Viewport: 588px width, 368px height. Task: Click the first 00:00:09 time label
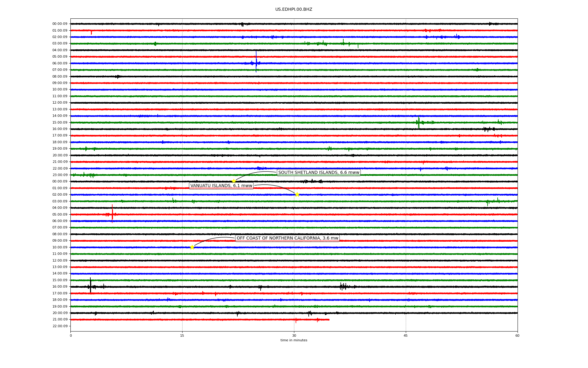tap(60, 24)
